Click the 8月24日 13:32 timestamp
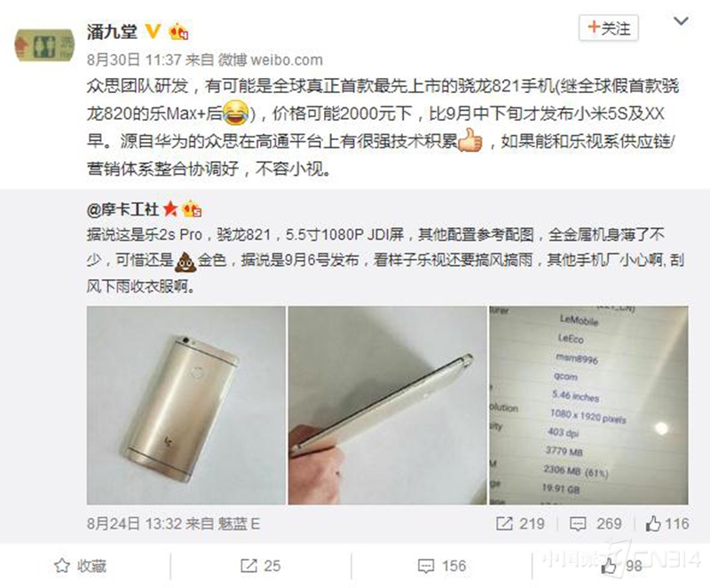The image size is (710, 588). coord(134,524)
